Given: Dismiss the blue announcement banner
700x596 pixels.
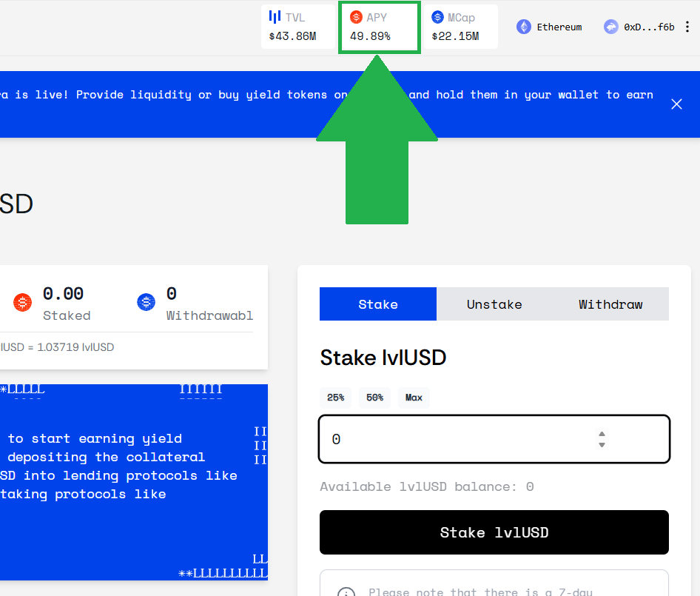Looking at the screenshot, I should 676,104.
